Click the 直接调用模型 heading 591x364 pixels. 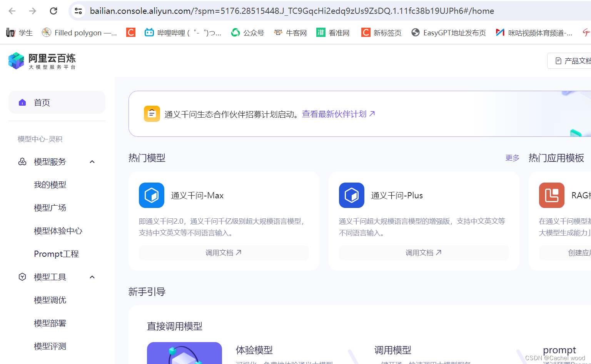175,326
